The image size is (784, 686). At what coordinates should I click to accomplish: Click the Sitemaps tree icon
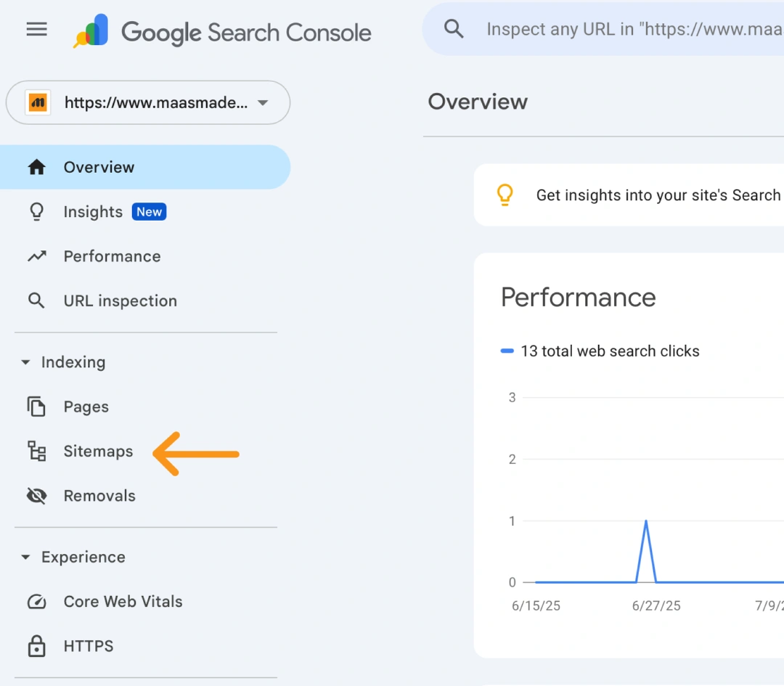coord(36,451)
